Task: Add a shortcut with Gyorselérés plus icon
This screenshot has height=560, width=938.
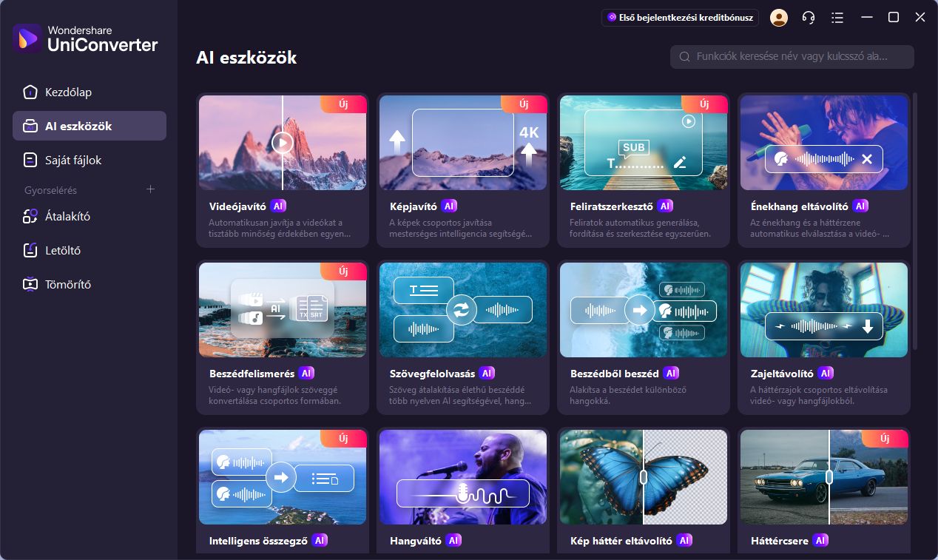Action: (x=151, y=189)
